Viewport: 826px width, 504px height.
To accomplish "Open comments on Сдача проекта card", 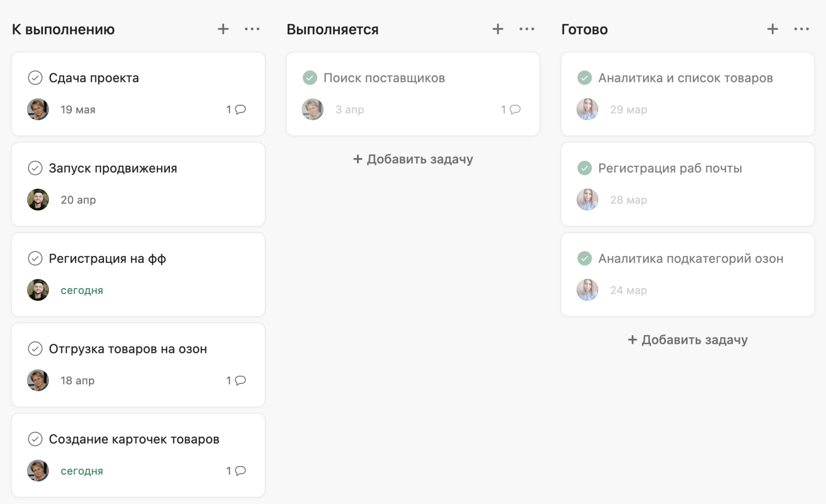I will coord(236,110).
